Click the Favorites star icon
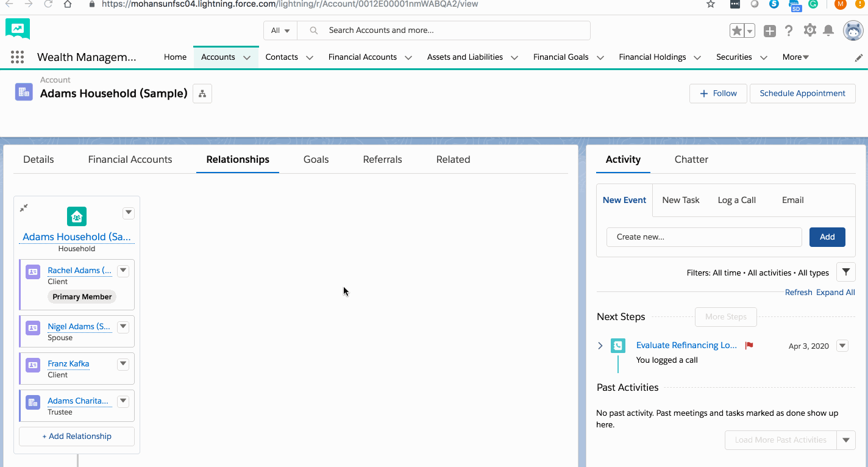This screenshot has width=868, height=467. [x=736, y=30]
